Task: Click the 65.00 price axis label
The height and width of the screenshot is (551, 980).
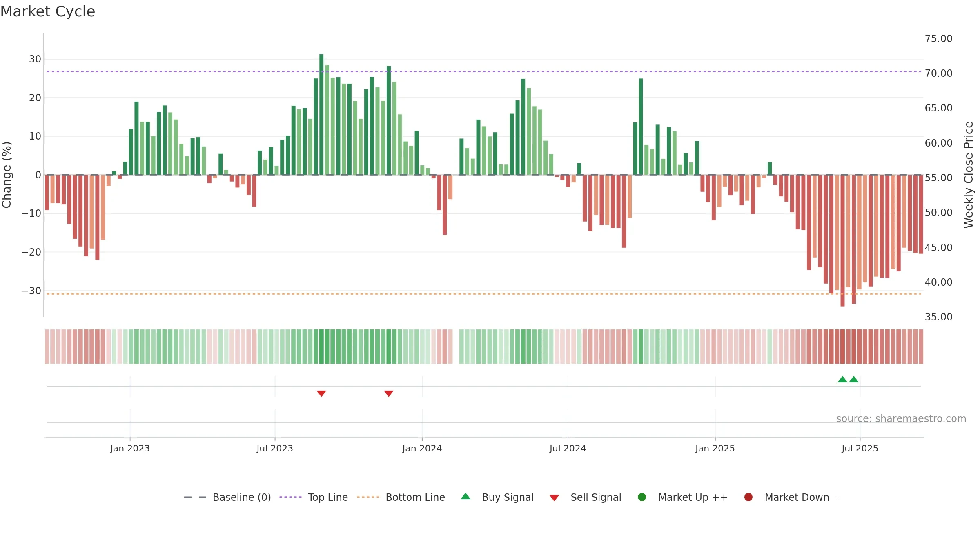Action: 938,108
